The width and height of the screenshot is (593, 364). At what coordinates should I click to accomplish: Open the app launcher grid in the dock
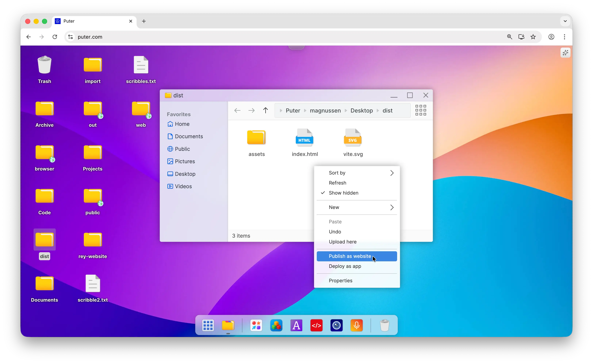pos(208,325)
